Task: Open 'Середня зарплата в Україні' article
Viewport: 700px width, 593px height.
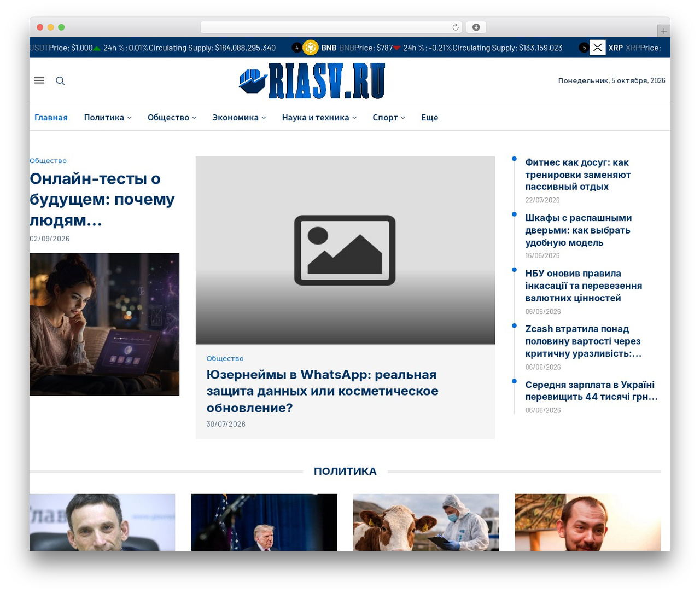Action: (x=591, y=391)
